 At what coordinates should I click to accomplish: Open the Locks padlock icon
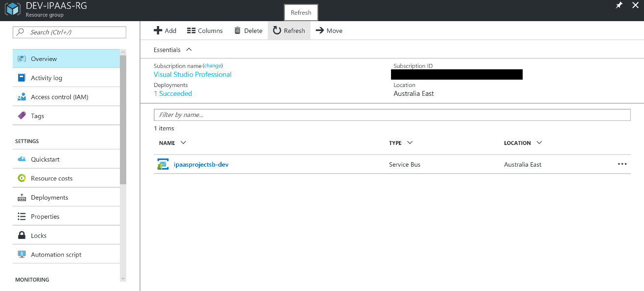[22, 235]
